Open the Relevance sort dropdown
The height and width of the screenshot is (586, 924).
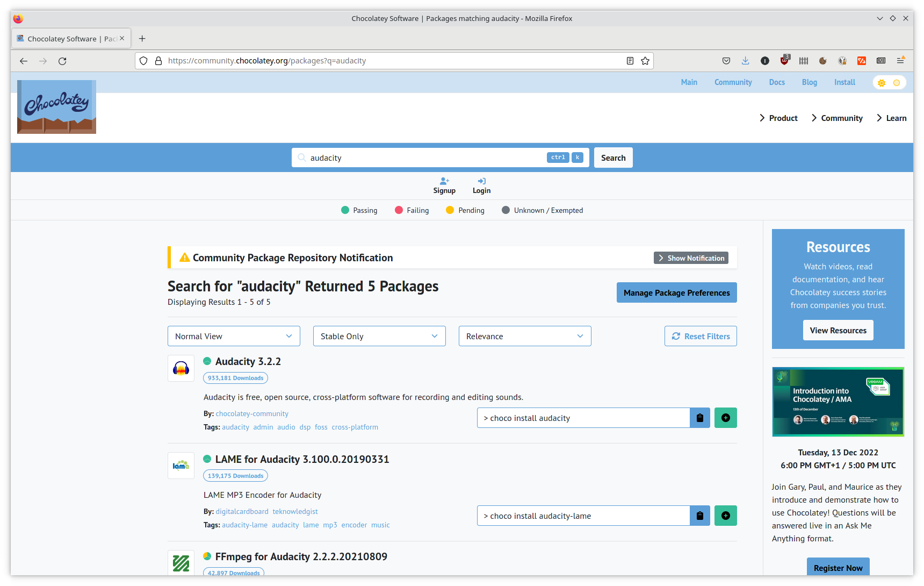click(525, 336)
